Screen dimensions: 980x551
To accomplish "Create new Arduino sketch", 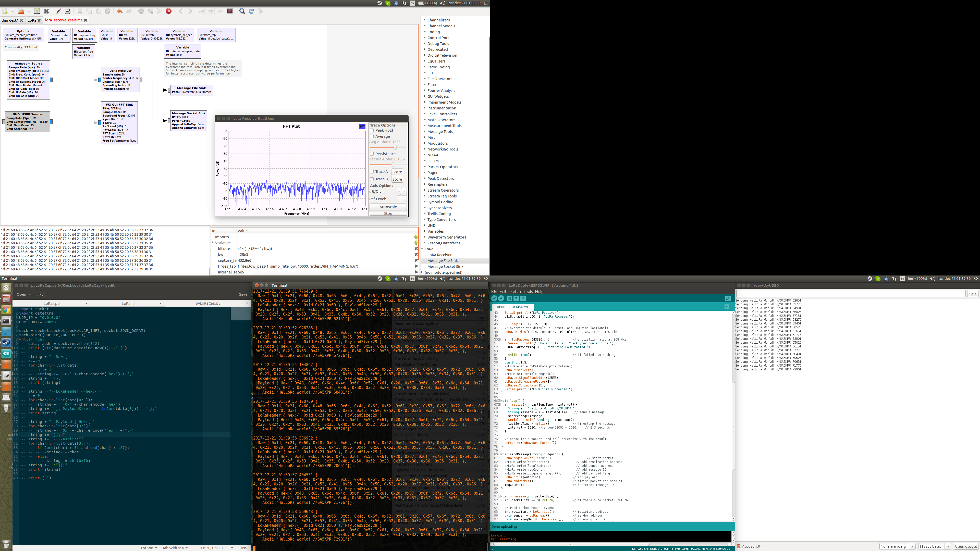I will click(509, 298).
